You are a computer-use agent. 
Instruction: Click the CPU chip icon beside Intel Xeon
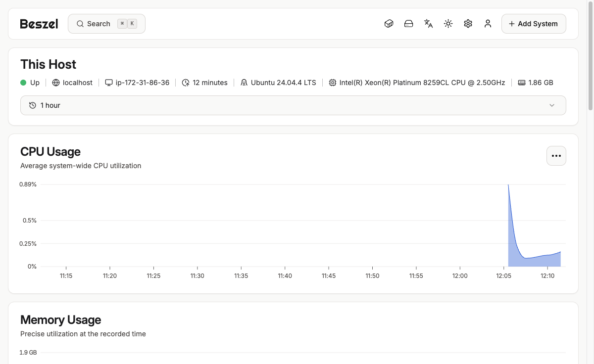pos(333,83)
